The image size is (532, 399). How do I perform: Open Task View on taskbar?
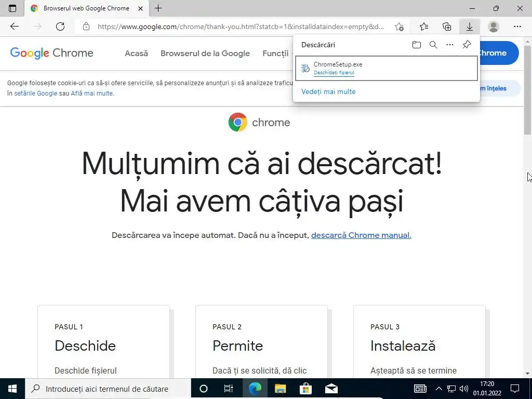click(229, 389)
